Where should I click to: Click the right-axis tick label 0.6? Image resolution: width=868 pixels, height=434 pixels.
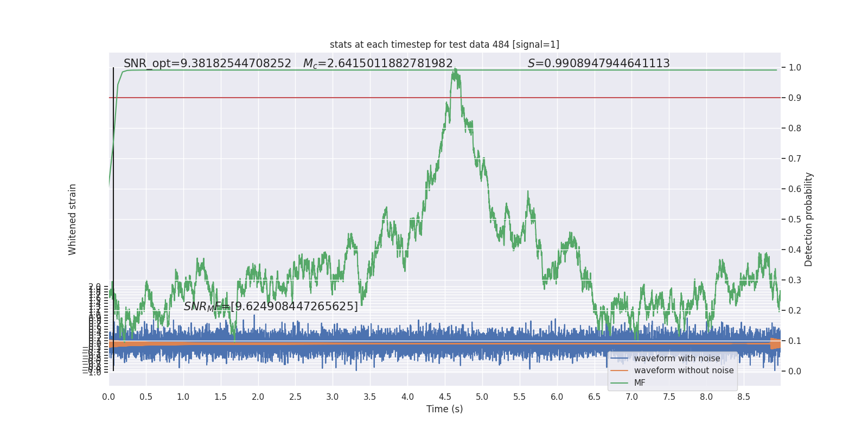click(795, 189)
